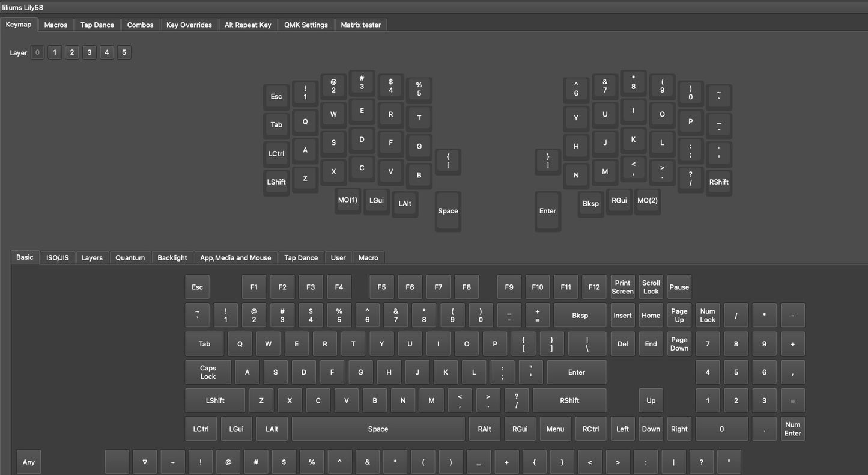Choose the Insert keycode
This screenshot has height=475, width=868.
point(622,315)
